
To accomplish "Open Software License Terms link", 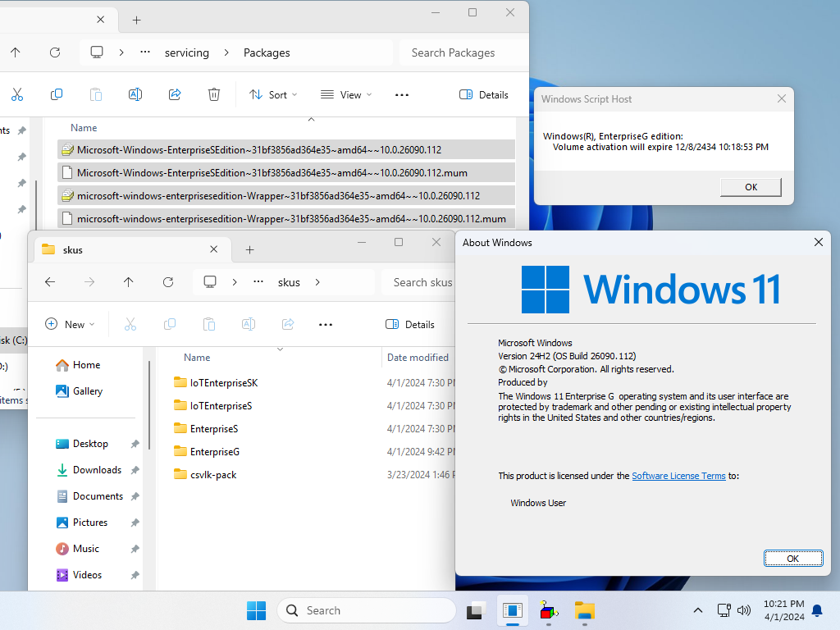I will click(678, 476).
